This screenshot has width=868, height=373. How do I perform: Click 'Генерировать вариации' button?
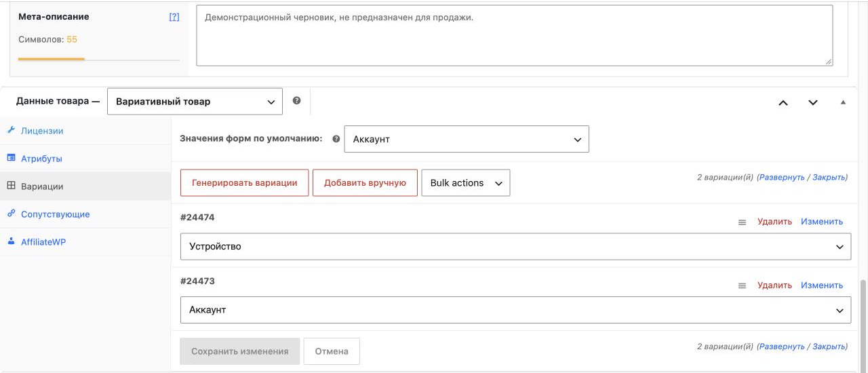click(x=244, y=182)
